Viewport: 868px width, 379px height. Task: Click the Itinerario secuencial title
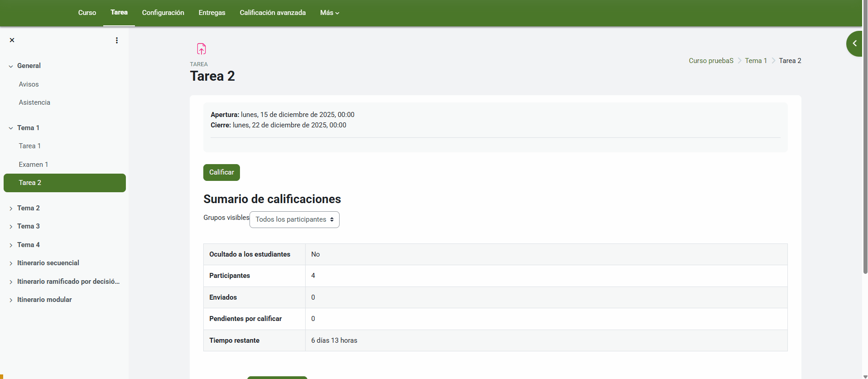point(48,263)
